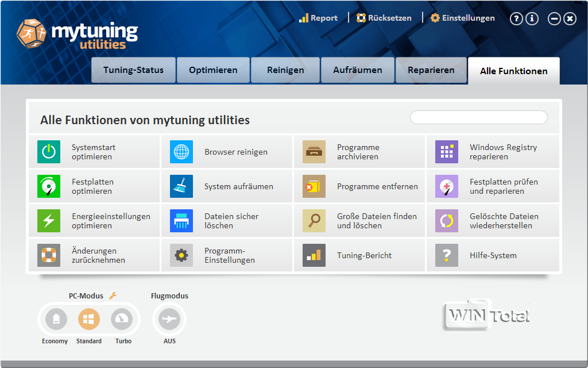Click the info icon in title bar
Screen dimensions: 588x368
point(532,18)
